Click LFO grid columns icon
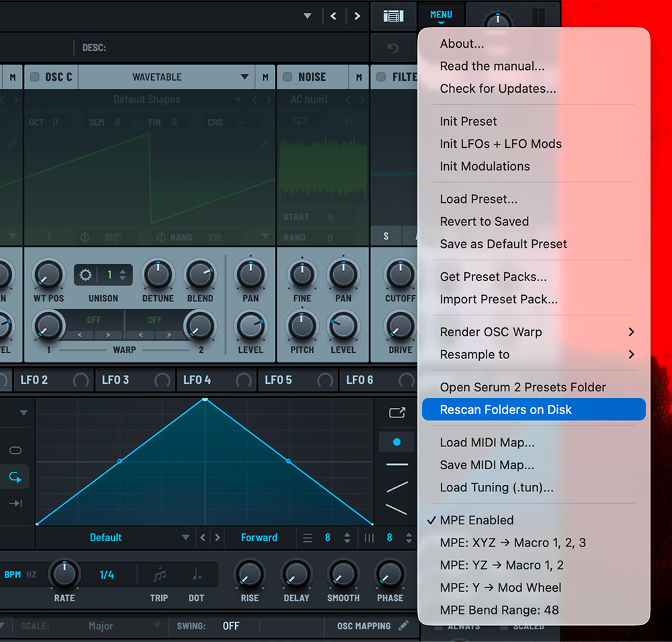 pos(369,538)
